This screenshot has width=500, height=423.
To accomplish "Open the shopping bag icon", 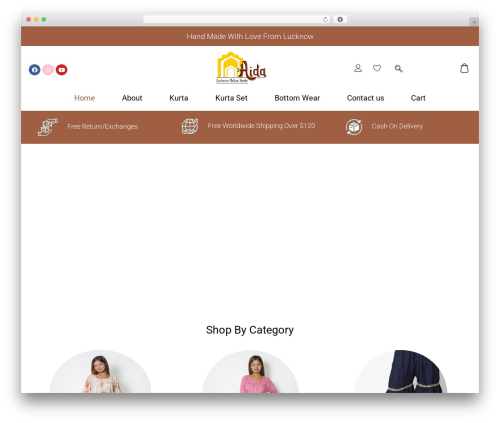I will pyautogui.click(x=464, y=68).
